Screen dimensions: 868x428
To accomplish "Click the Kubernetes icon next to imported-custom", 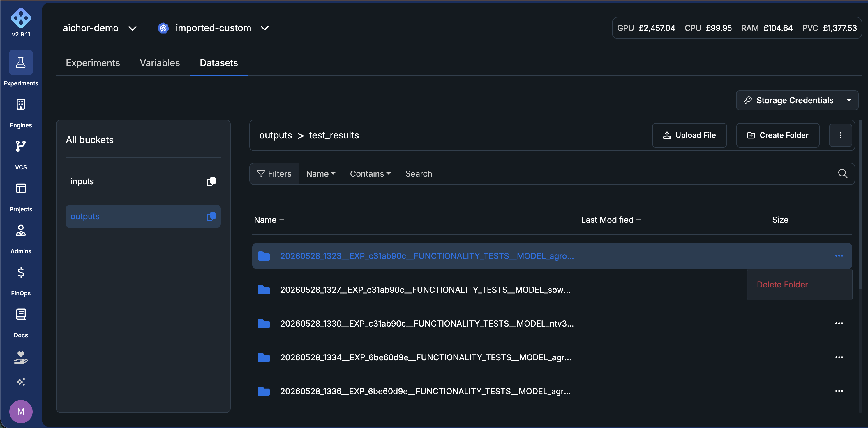I will click(x=163, y=28).
